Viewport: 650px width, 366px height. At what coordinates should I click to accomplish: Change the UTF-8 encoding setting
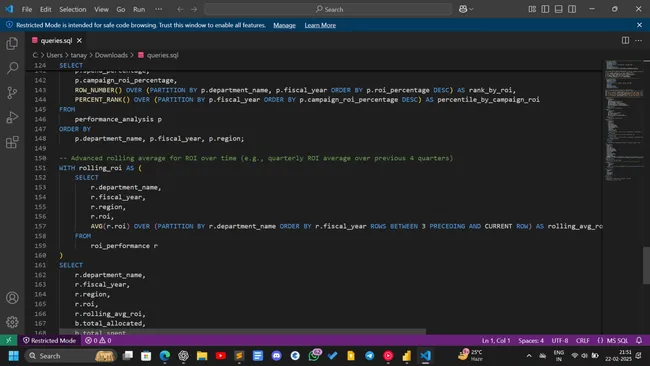coord(560,340)
